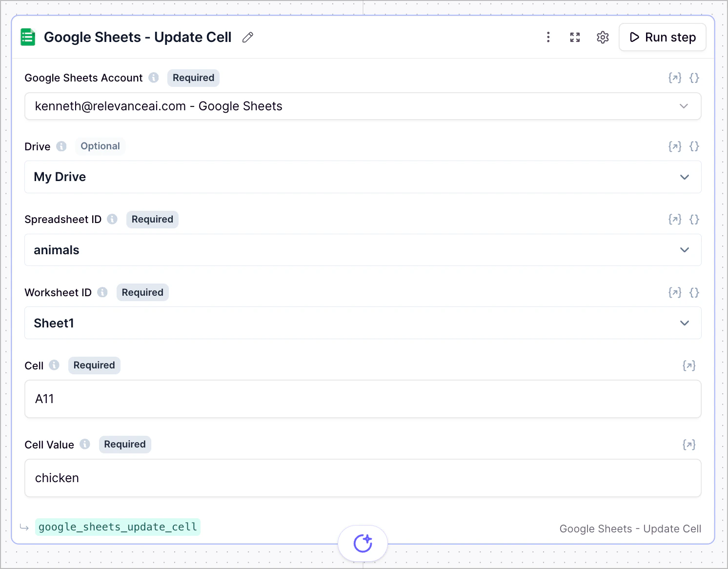This screenshot has height=569, width=728.
Task: Click the info icon beside Cell Value
Action: (85, 444)
